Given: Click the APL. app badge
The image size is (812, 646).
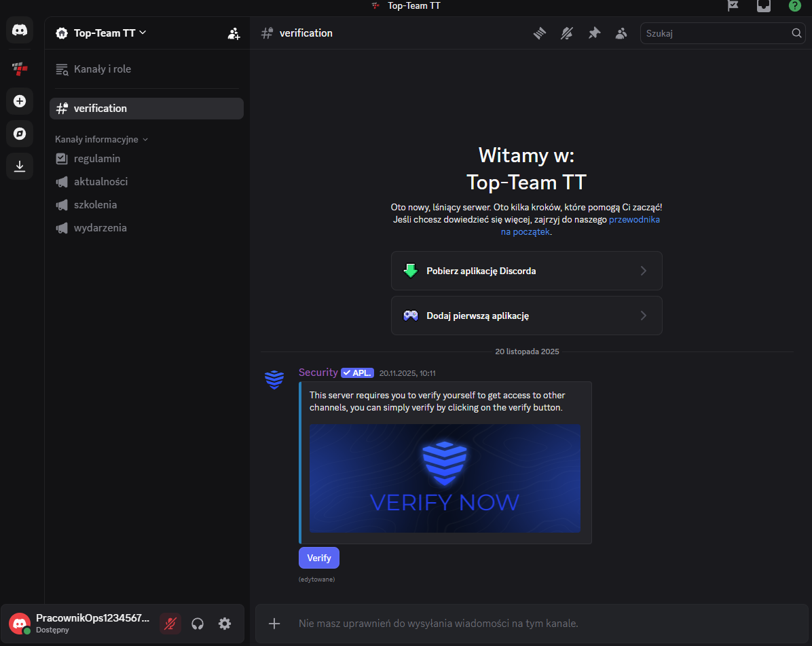Looking at the screenshot, I should tap(357, 373).
